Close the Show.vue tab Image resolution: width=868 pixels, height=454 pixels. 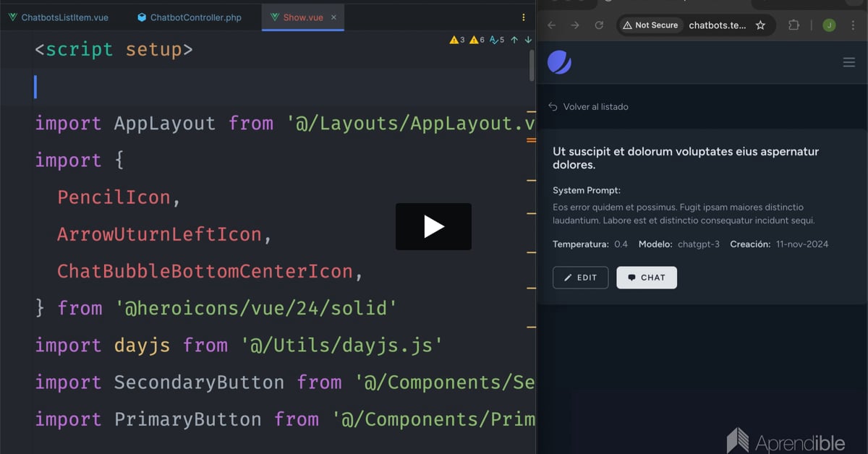pos(333,17)
